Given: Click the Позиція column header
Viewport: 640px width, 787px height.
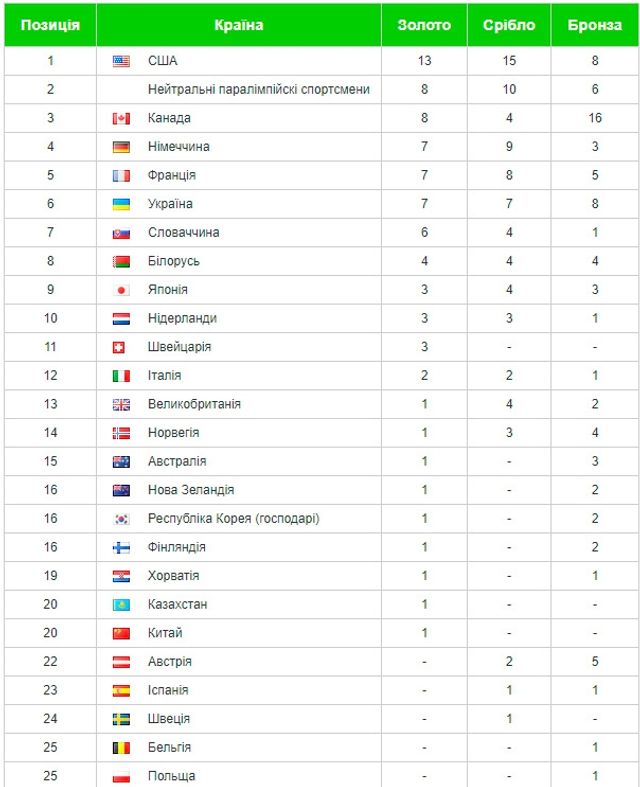Looking at the screenshot, I should pos(50,25).
